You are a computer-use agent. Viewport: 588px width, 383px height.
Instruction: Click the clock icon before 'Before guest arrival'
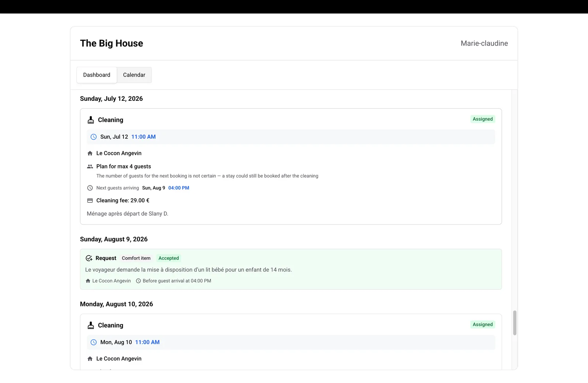tap(139, 281)
